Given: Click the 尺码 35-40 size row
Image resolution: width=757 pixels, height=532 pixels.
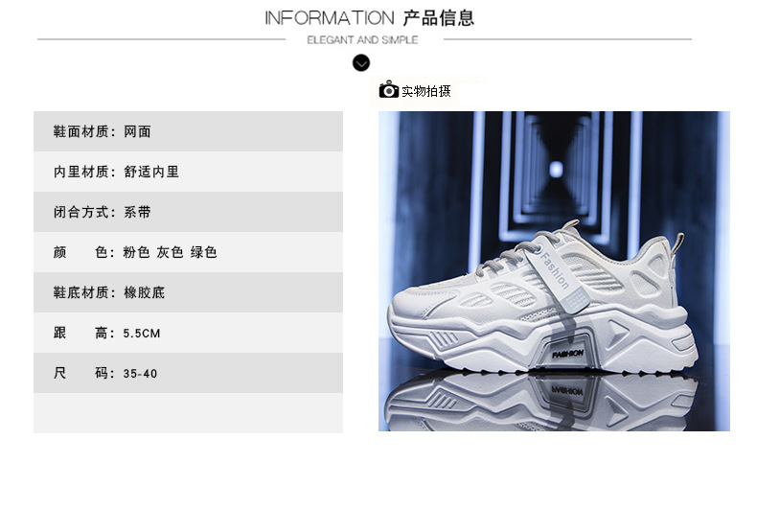Looking at the screenshot, I should (x=188, y=373).
